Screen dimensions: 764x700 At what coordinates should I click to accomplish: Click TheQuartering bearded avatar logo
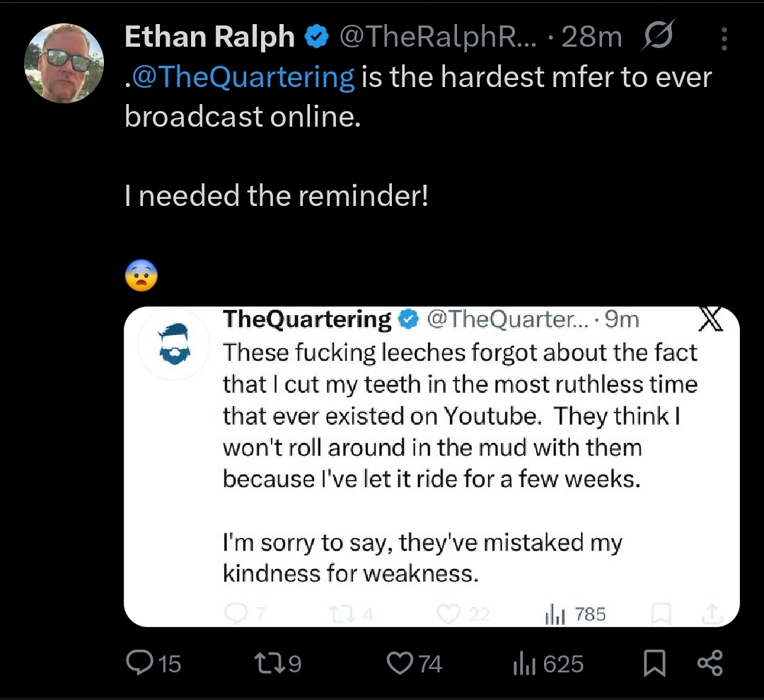click(174, 344)
